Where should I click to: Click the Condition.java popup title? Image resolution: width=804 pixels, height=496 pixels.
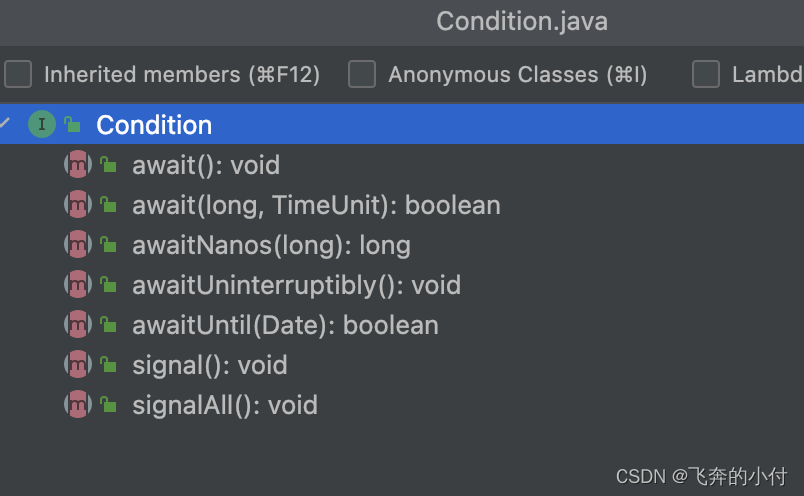coord(521,21)
